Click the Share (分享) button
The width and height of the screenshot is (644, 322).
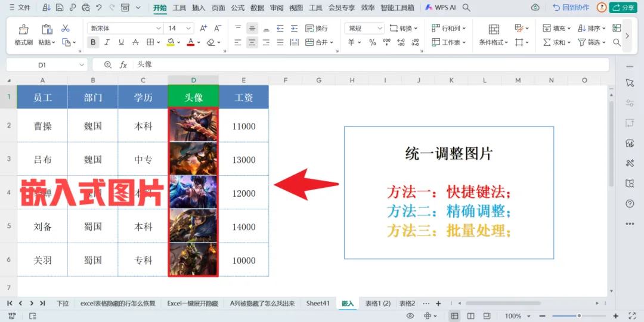[623, 7]
